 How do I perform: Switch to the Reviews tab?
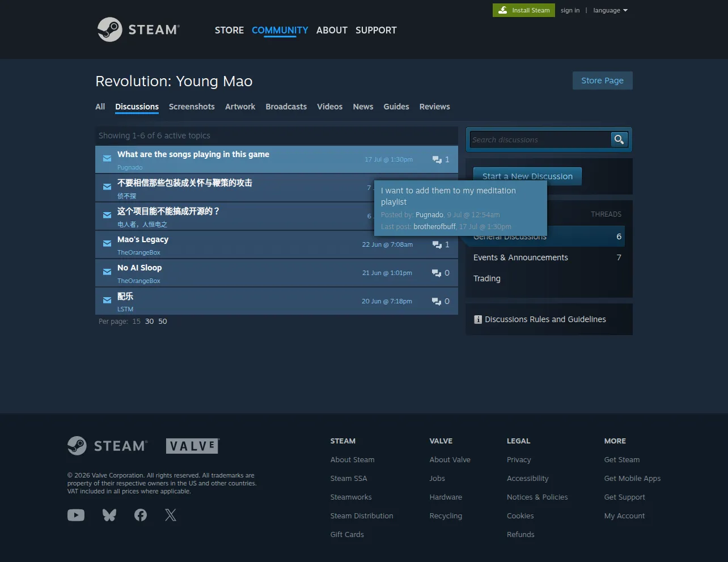click(435, 107)
